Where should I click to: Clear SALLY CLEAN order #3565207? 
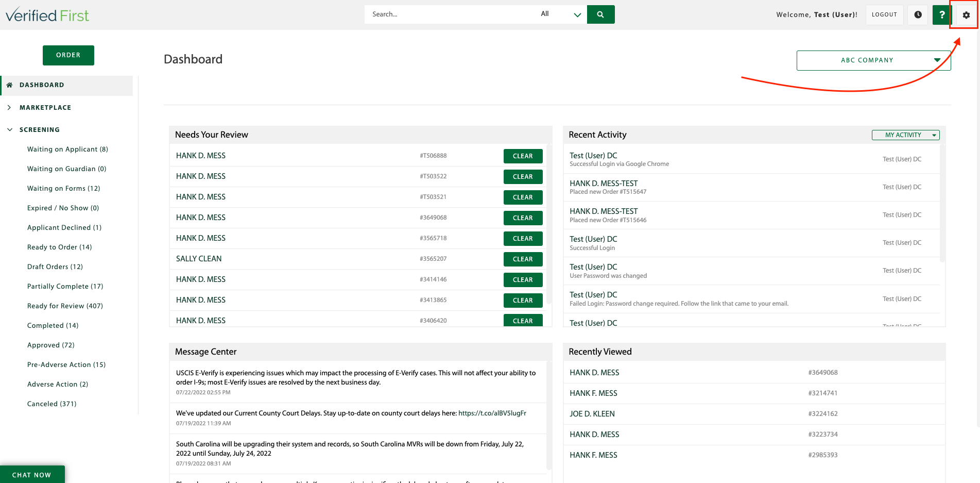pos(523,259)
